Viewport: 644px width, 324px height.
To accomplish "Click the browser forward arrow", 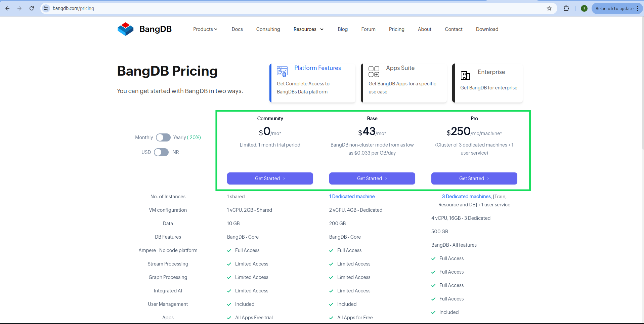I will pyautogui.click(x=19, y=8).
